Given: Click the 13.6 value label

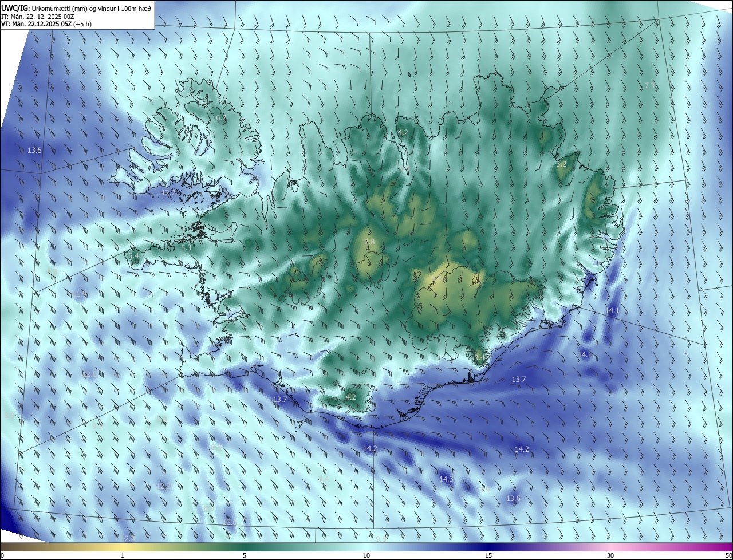Looking at the screenshot, I should point(513,498).
